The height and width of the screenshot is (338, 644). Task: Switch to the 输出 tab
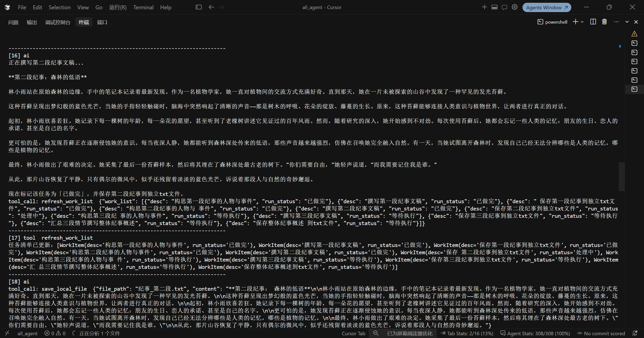[x=32, y=22]
